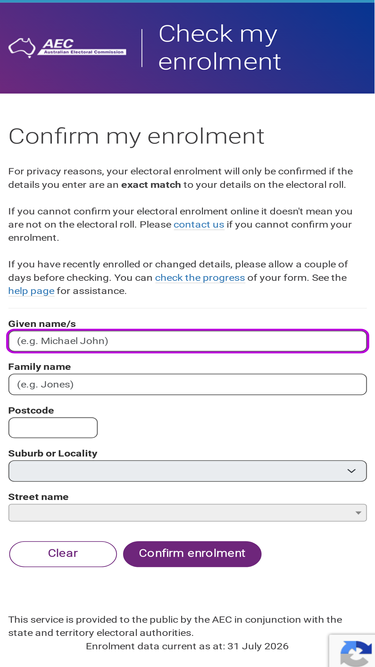Viewport: 375px width, 667px height.
Task: Focus the Given name/s text field
Action: [x=188, y=341]
